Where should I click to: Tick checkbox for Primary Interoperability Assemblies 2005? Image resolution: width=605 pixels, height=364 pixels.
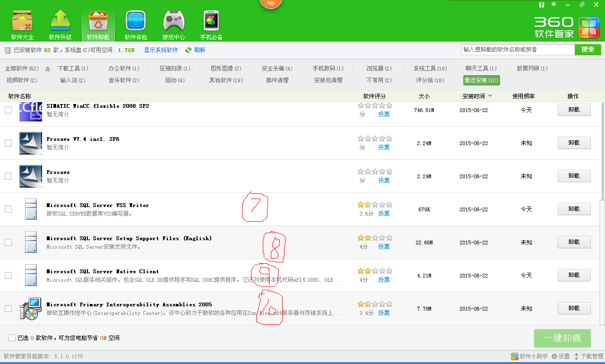pos(8,309)
